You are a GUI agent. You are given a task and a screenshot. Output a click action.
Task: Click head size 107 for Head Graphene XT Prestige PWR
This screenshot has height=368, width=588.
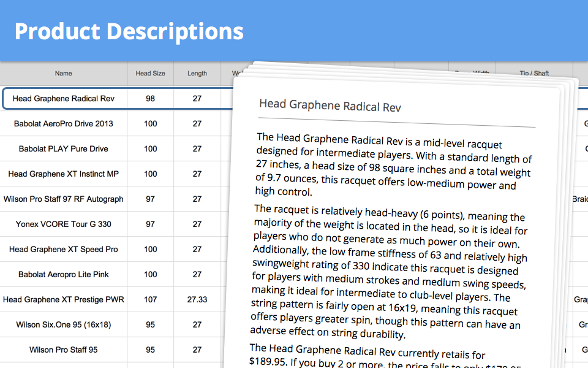pos(151,300)
